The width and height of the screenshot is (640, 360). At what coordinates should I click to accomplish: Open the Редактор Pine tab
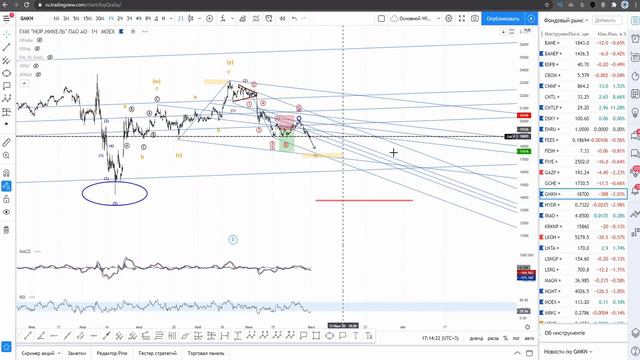(112, 353)
